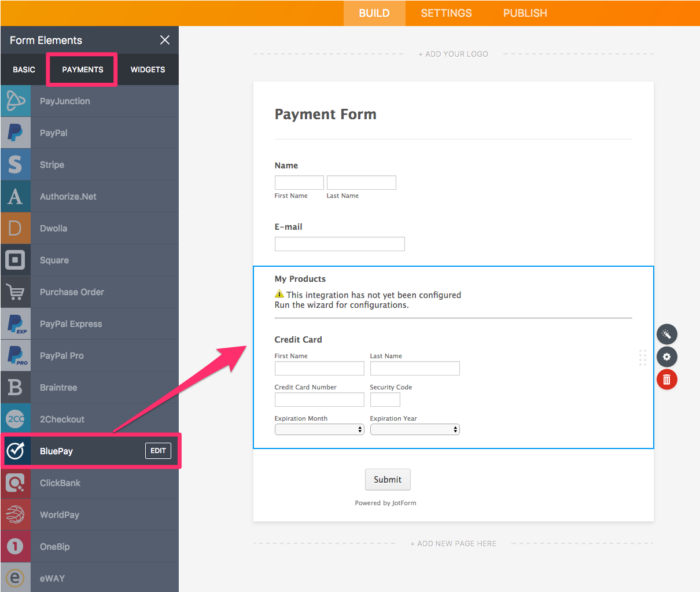Click Credit Card First Name field
The height and width of the screenshot is (592, 700).
point(319,368)
